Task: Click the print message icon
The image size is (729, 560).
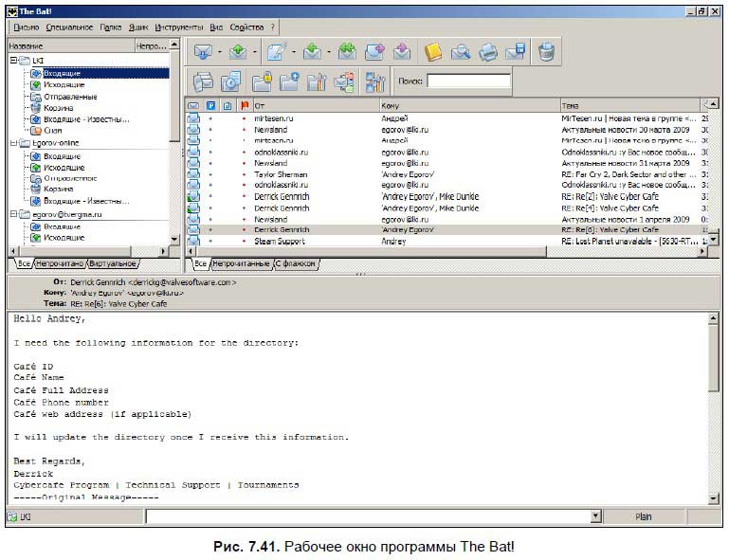Action: pos(488,51)
